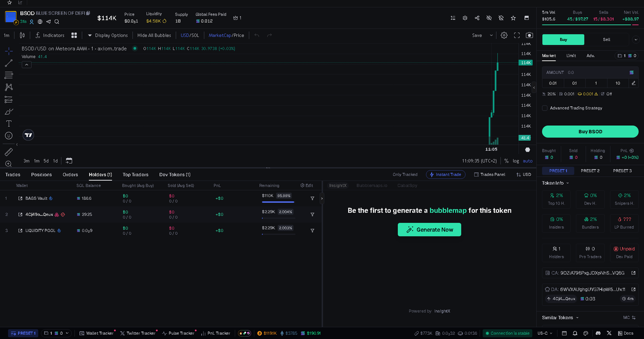The height and width of the screenshot is (339, 644).
Task: Switch chart between MarketCap and Price
Action: coord(226,35)
